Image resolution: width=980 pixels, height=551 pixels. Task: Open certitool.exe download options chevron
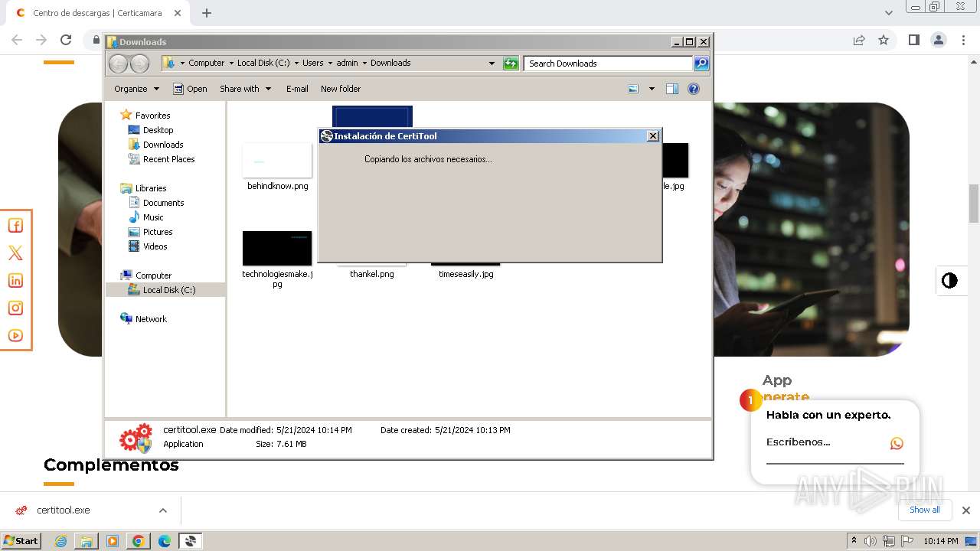pyautogui.click(x=162, y=510)
